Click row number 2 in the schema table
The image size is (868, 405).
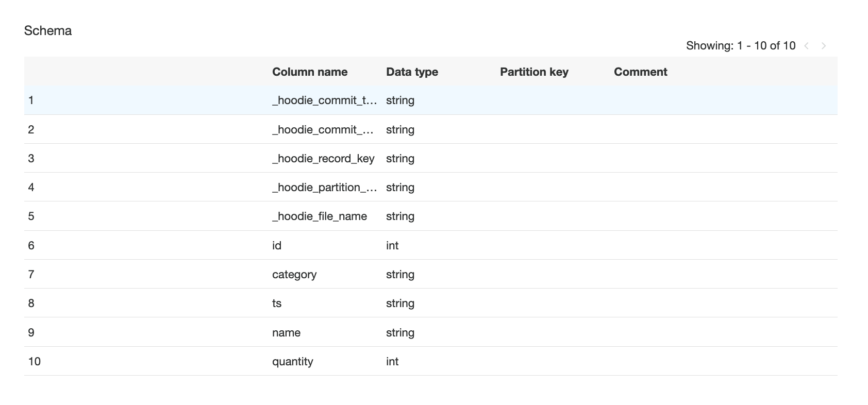[31, 130]
